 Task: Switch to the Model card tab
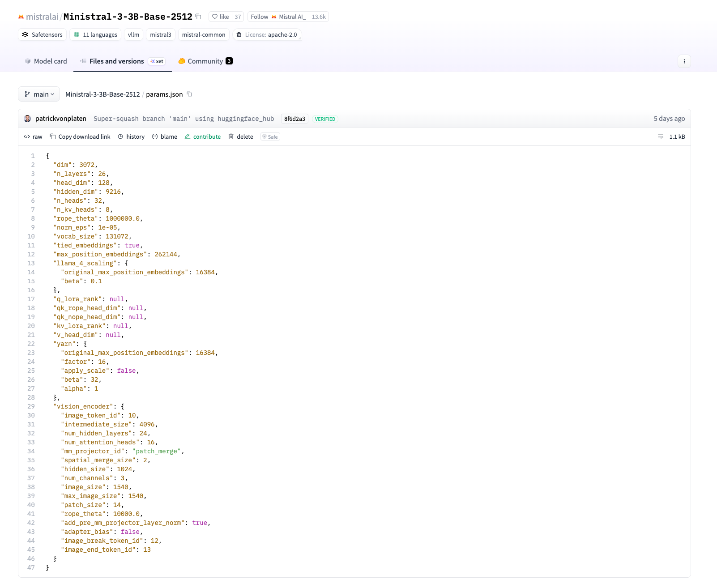coord(46,61)
